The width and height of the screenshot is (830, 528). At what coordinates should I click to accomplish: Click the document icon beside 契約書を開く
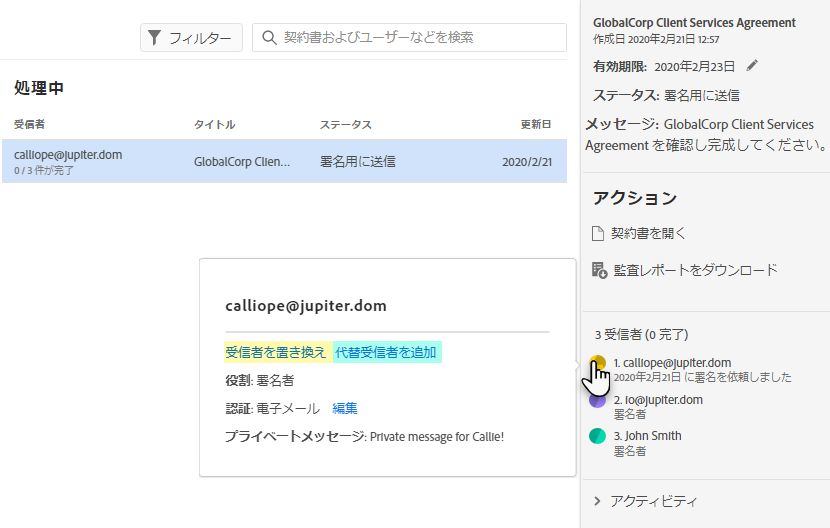tap(598, 234)
